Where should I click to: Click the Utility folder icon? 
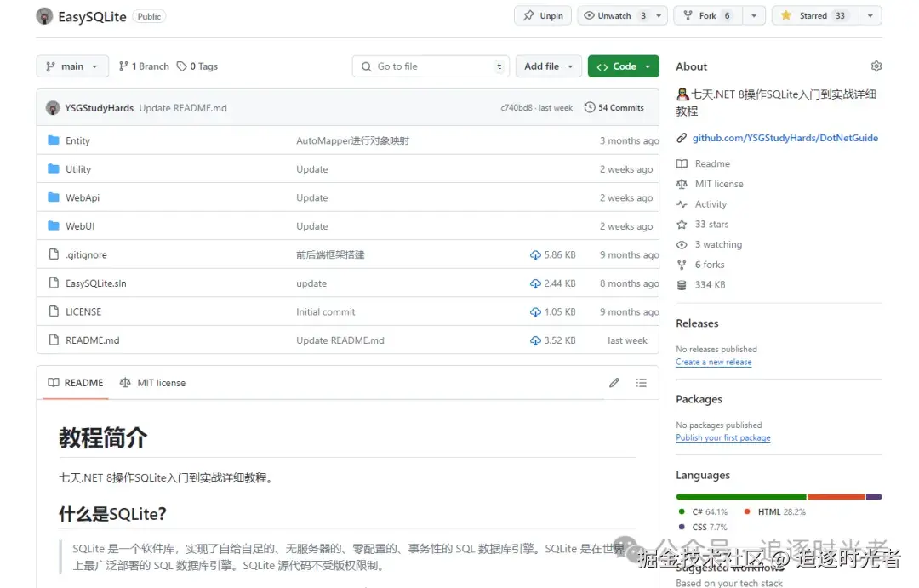click(x=54, y=168)
